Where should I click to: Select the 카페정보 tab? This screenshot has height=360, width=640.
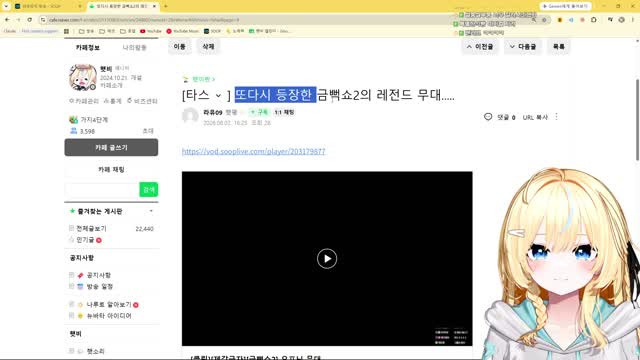pos(88,48)
